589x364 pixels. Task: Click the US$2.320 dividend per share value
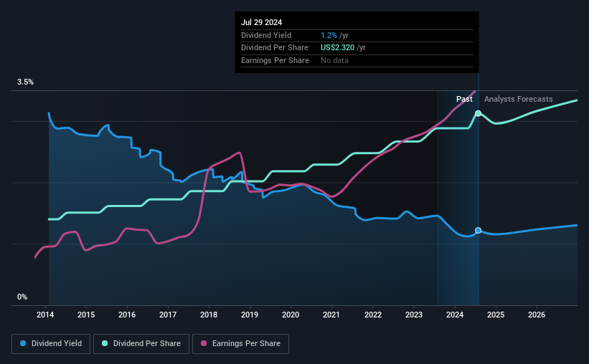click(x=337, y=48)
